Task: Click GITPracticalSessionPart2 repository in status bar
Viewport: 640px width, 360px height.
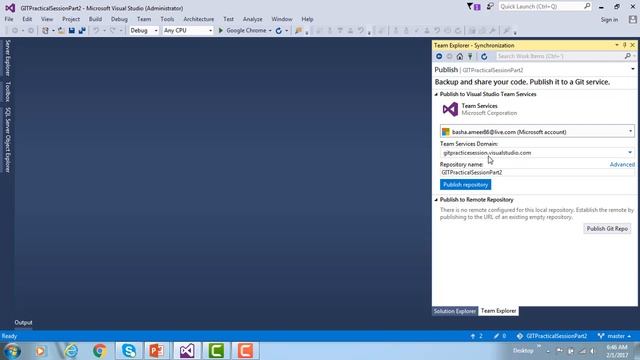Action: coord(551,336)
